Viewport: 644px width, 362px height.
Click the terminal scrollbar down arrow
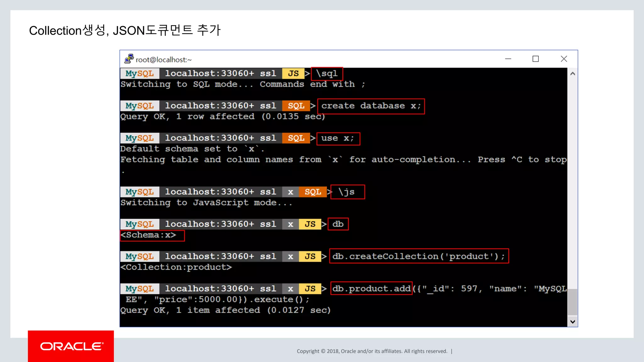[573, 321]
